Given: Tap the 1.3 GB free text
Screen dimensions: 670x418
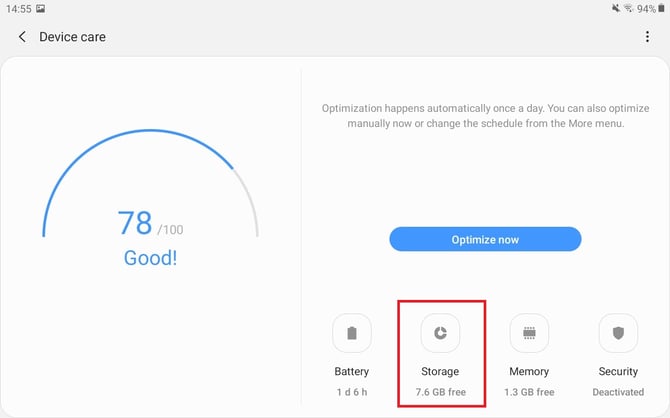Looking at the screenshot, I should pos(529,392).
